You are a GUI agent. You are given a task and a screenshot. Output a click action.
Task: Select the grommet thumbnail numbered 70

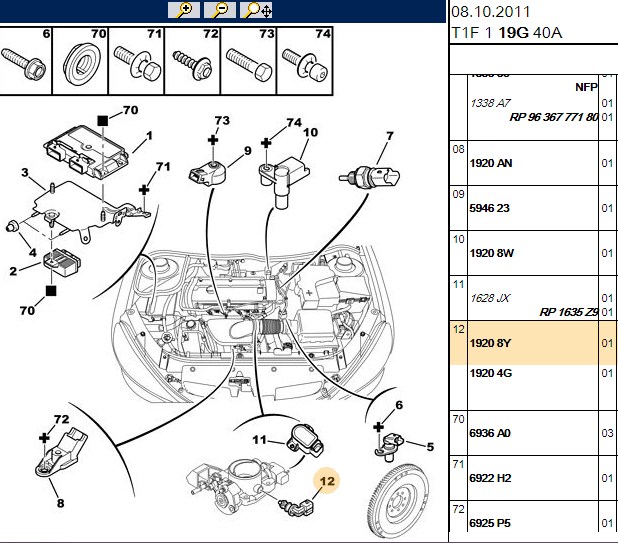tap(80, 61)
